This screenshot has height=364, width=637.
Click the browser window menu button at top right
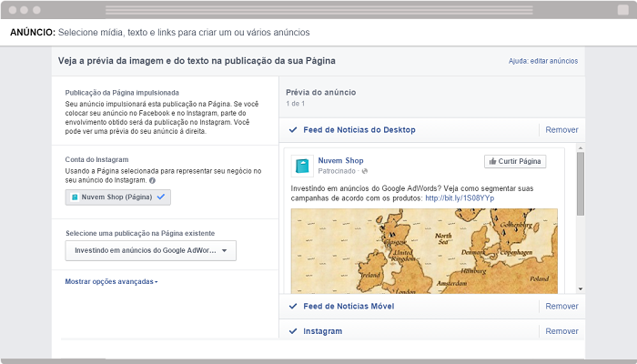(623, 10)
